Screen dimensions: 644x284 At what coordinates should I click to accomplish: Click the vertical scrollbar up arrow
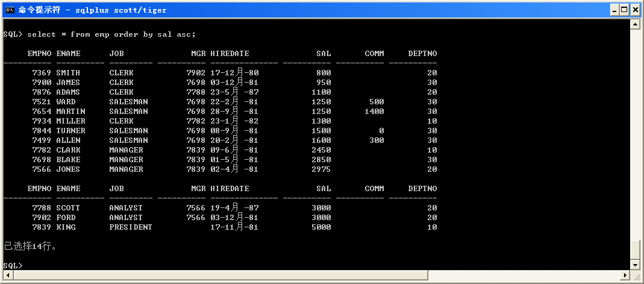[634, 24]
